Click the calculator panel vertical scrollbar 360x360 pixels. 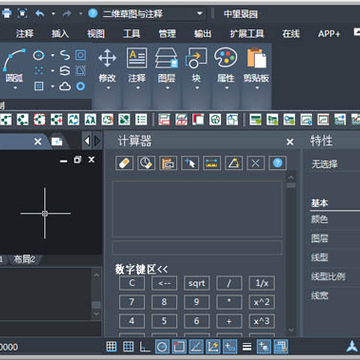click(x=291, y=254)
